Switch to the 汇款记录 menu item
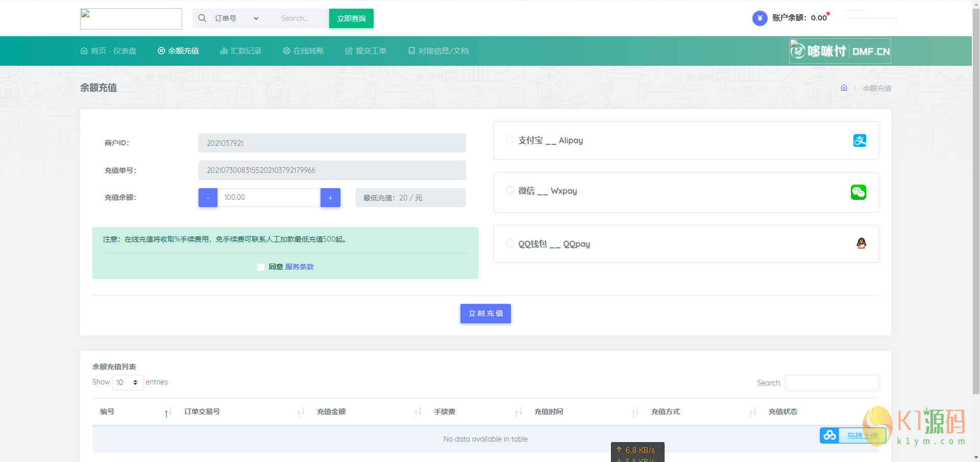The width and height of the screenshot is (980, 462). 240,51
